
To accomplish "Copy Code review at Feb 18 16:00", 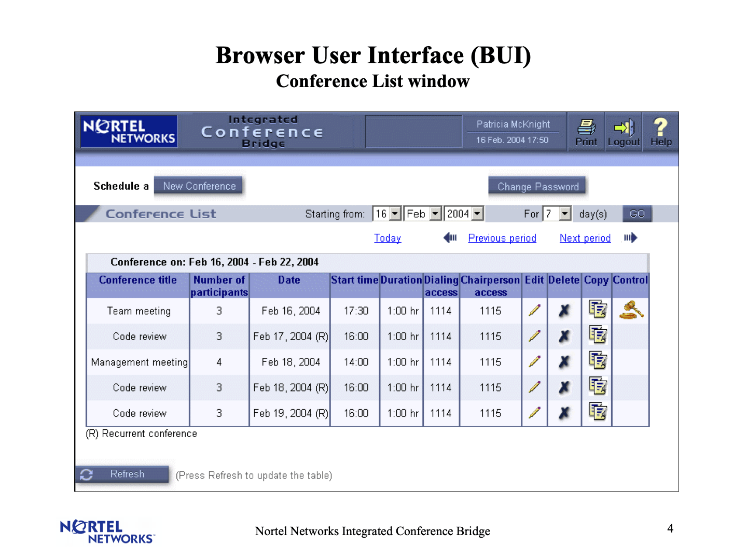I will tap(598, 386).
